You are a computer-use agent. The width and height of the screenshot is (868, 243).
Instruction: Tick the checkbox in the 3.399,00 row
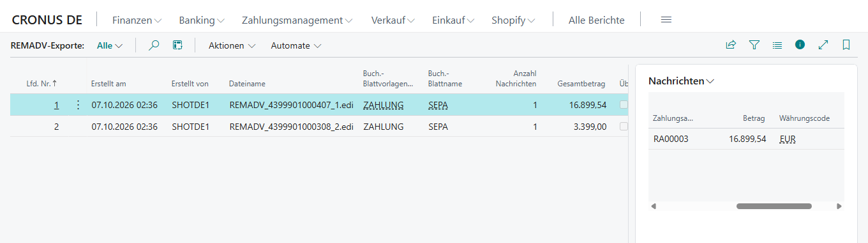click(x=624, y=127)
